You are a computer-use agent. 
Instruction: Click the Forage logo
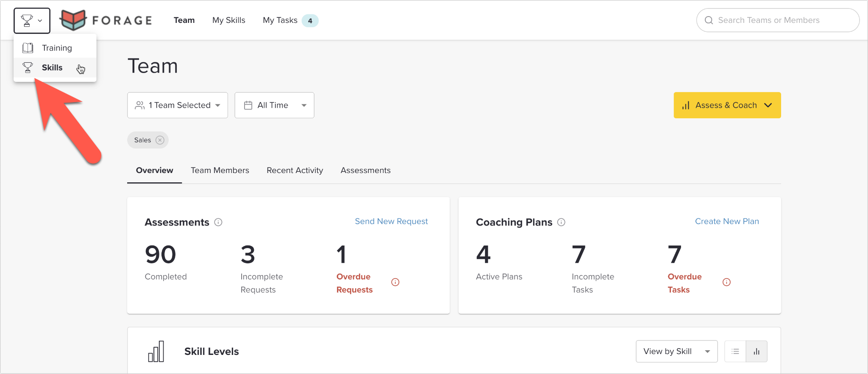coord(106,20)
